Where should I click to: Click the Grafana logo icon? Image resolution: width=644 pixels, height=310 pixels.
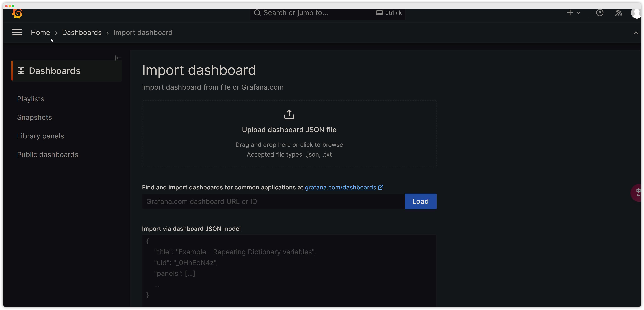(x=17, y=13)
